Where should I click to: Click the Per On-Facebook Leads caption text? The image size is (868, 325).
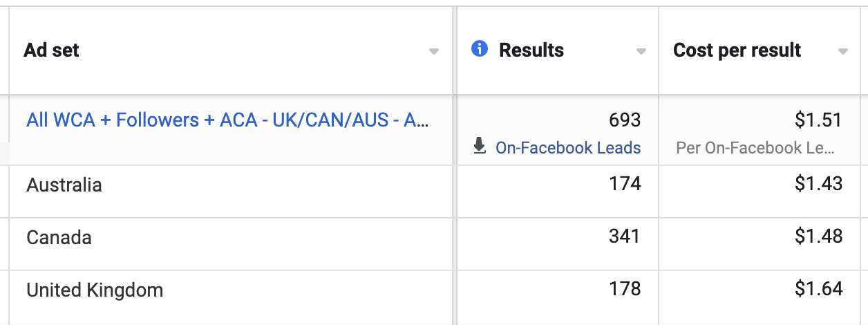pyautogui.click(x=756, y=148)
